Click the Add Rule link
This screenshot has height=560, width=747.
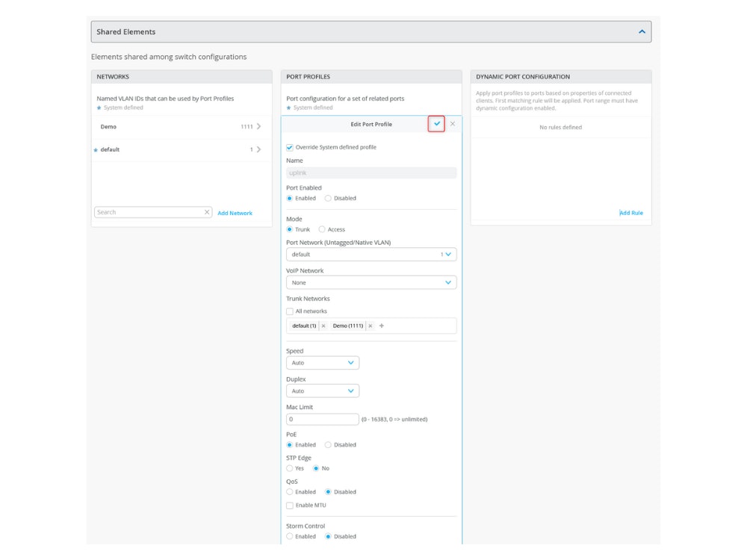tap(631, 213)
